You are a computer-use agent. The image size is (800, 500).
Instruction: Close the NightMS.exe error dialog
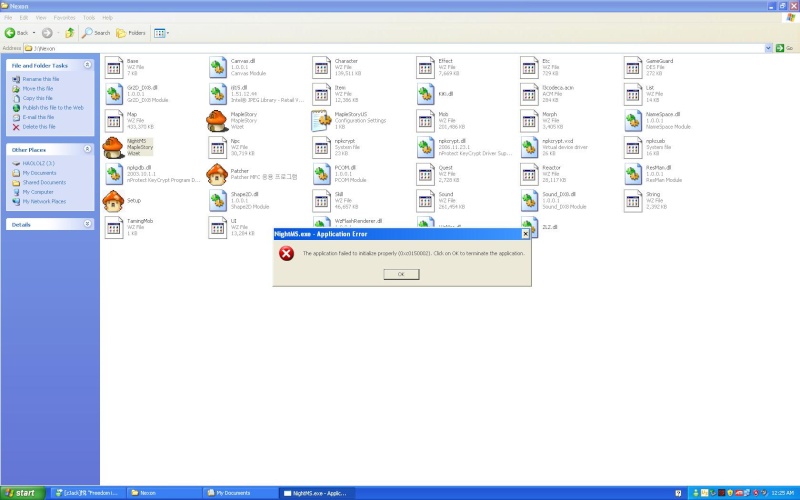pyautogui.click(x=525, y=234)
